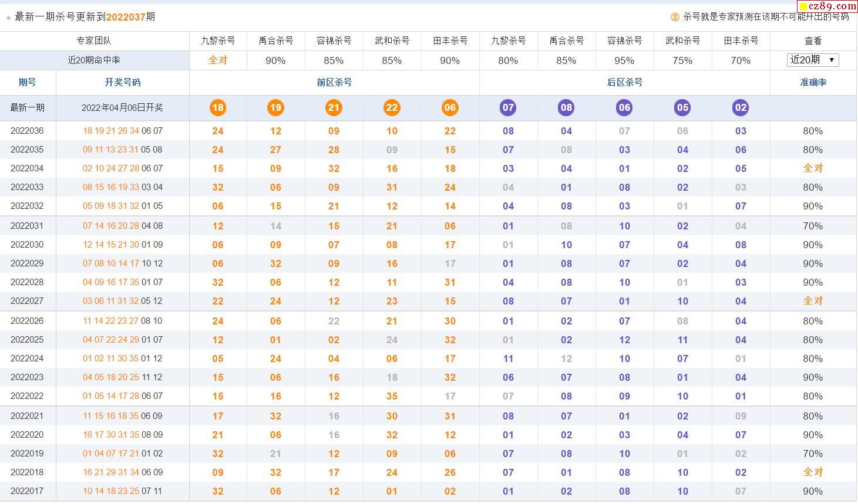Select the purple 05 ball in latest row
Image resolution: width=858 pixels, height=504 pixels.
[682, 107]
